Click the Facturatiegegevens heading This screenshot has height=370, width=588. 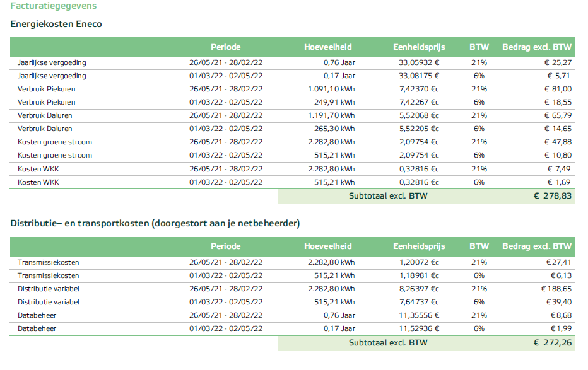click(x=53, y=6)
